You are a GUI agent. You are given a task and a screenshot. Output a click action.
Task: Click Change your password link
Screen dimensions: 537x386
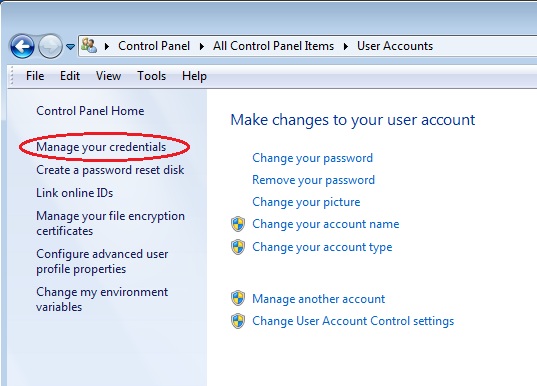pyautogui.click(x=312, y=158)
